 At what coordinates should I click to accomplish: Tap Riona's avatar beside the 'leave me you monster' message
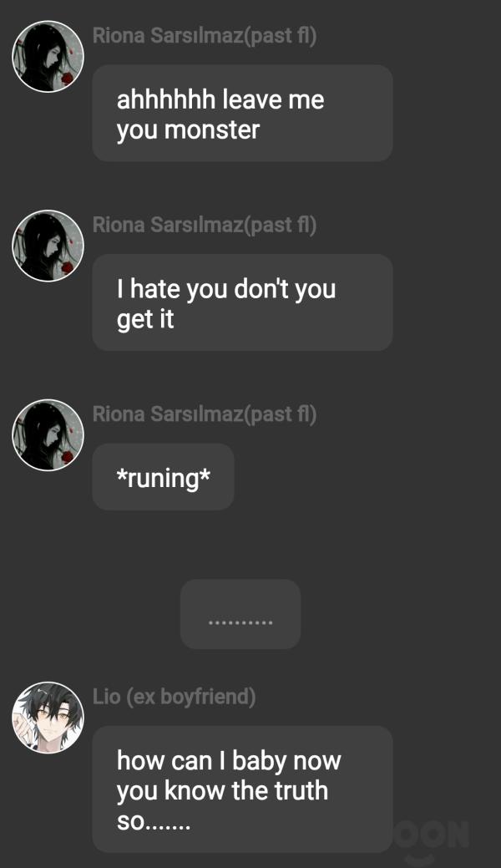pyautogui.click(x=48, y=57)
